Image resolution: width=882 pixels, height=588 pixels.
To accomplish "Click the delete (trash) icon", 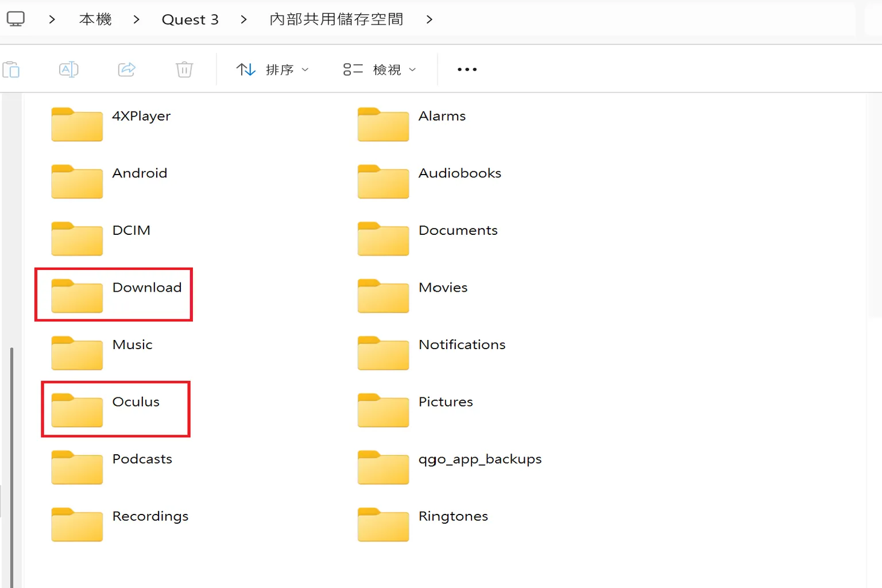I will point(184,69).
